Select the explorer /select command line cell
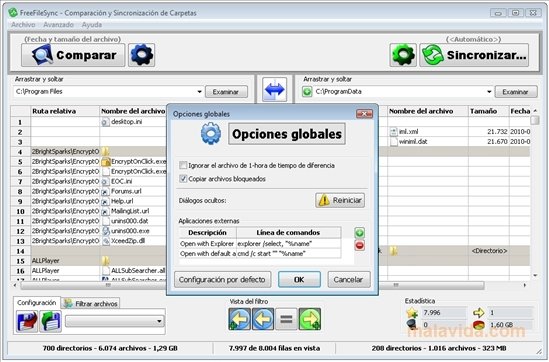The height and width of the screenshot is (362, 549). (x=289, y=244)
